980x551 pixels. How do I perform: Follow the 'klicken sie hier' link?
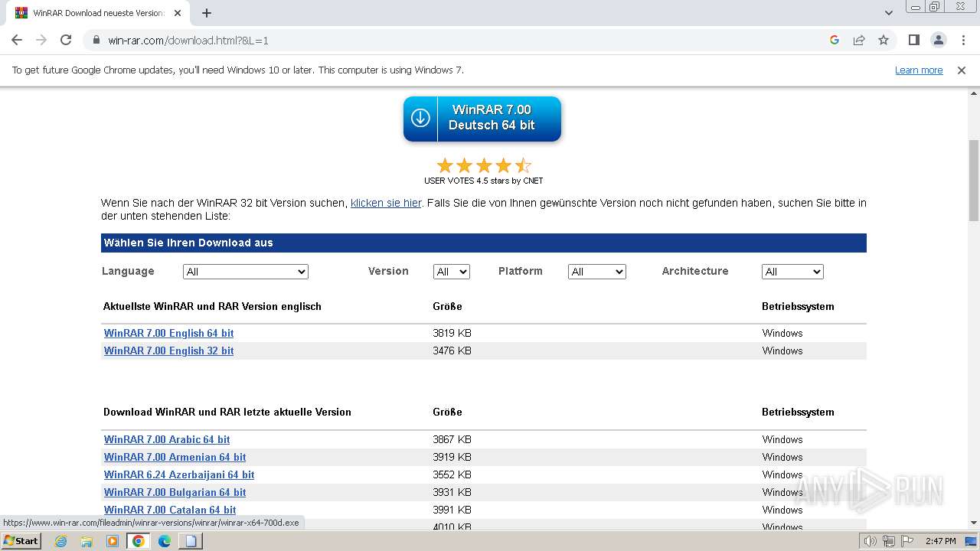386,203
